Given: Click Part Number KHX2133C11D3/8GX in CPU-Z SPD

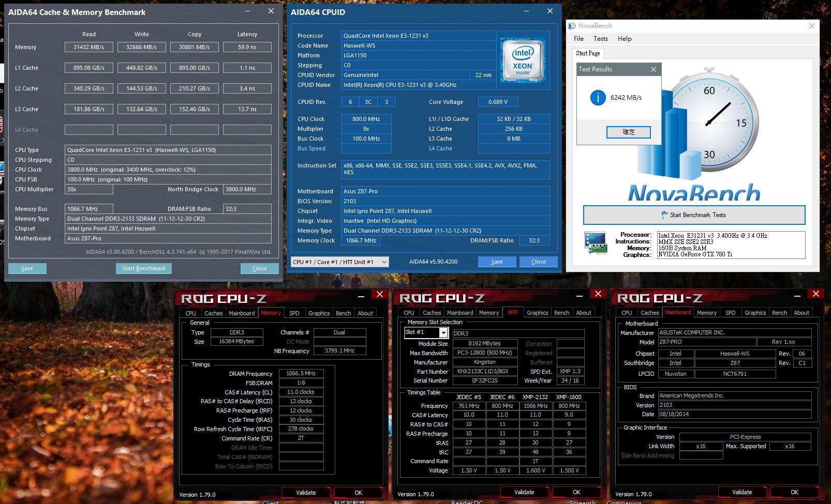Looking at the screenshot, I should (x=485, y=371).
